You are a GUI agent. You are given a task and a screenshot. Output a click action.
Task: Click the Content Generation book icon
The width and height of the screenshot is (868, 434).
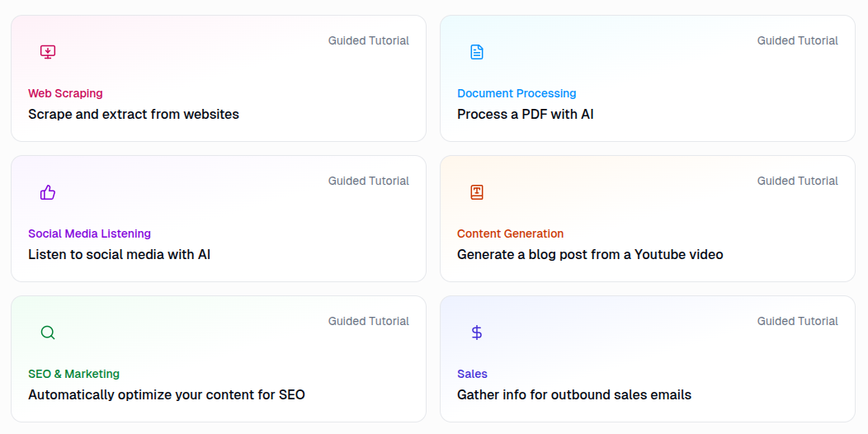[x=477, y=192]
